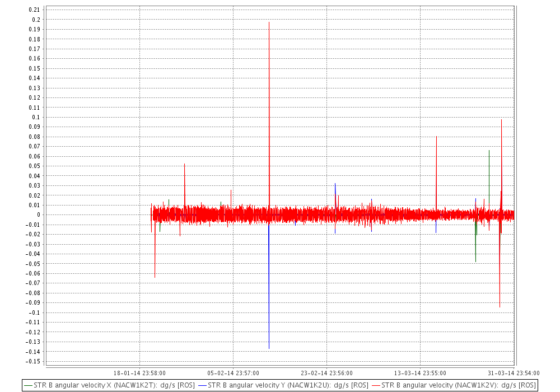Click the blue spike reaching -0.14

(269, 348)
